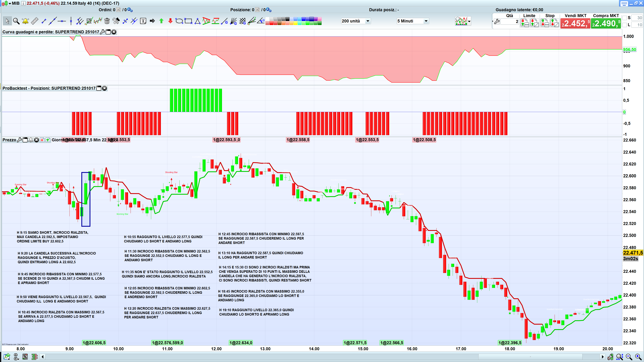Viewport: 644px width, 362px height.
Task: Select the magnifier zoom tool
Action: [16, 21]
